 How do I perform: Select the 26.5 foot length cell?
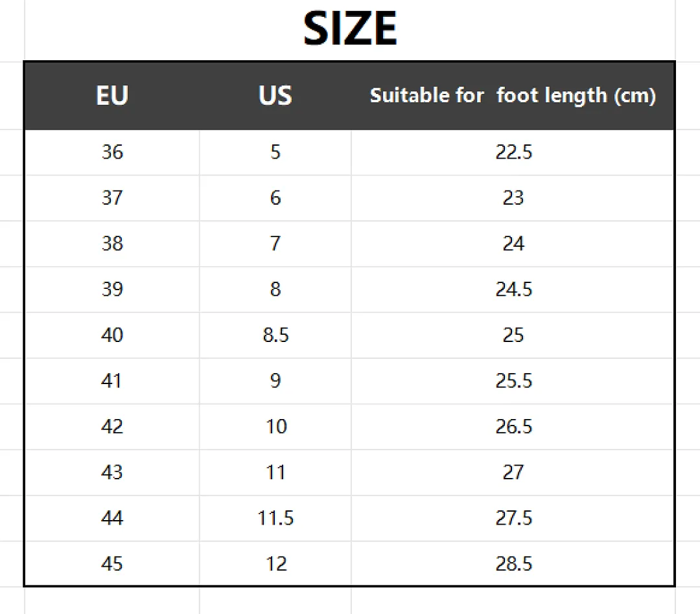513,427
